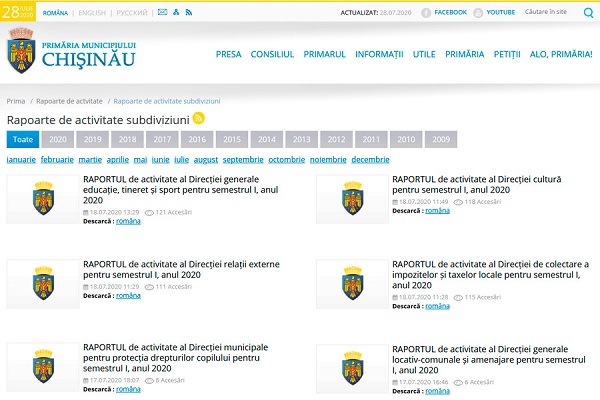
Task: Filter reports by year 2012
Action: (x=336, y=139)
